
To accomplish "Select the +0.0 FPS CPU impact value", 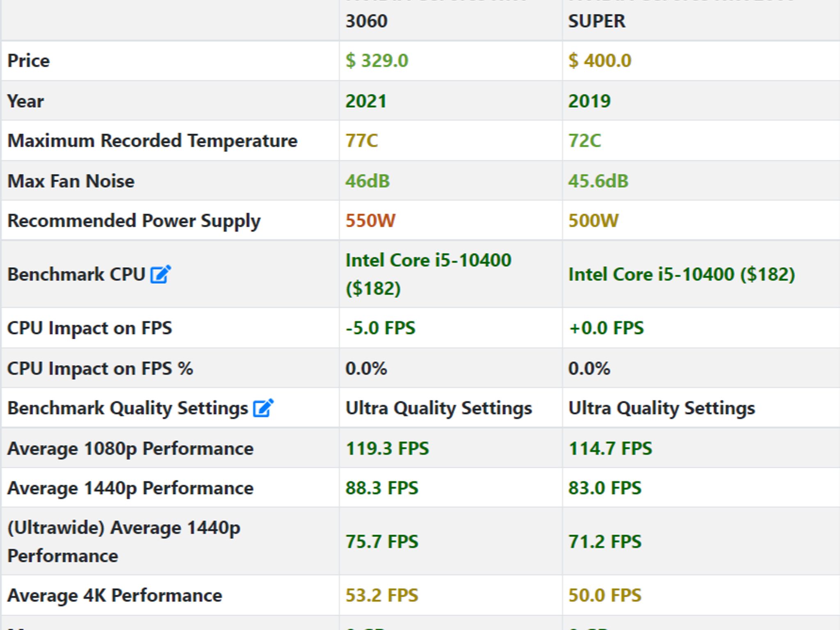I will (606, 328).
